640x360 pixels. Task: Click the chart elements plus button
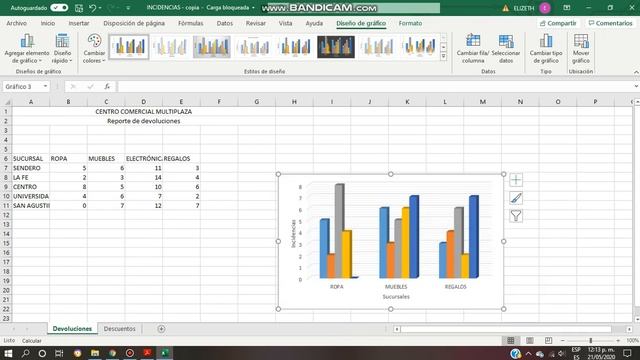tap(516, 180)
